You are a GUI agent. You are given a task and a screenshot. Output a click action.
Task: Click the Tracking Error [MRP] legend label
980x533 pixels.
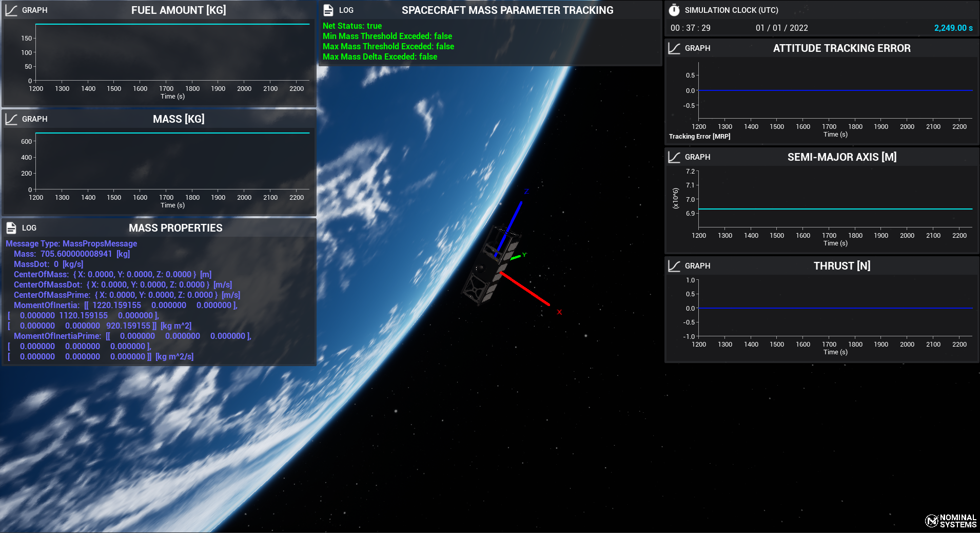pyautogui.click(x=699, y=137)
